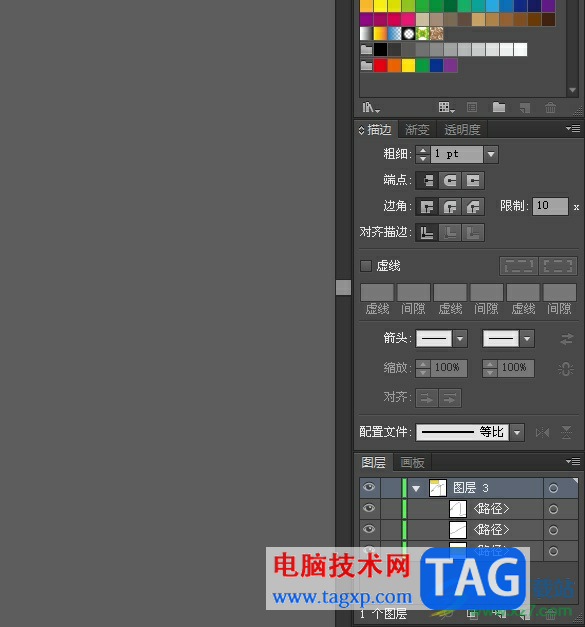Click the swatches panel scroll-down arrow

pyautogui.click(x=573, y=90)
